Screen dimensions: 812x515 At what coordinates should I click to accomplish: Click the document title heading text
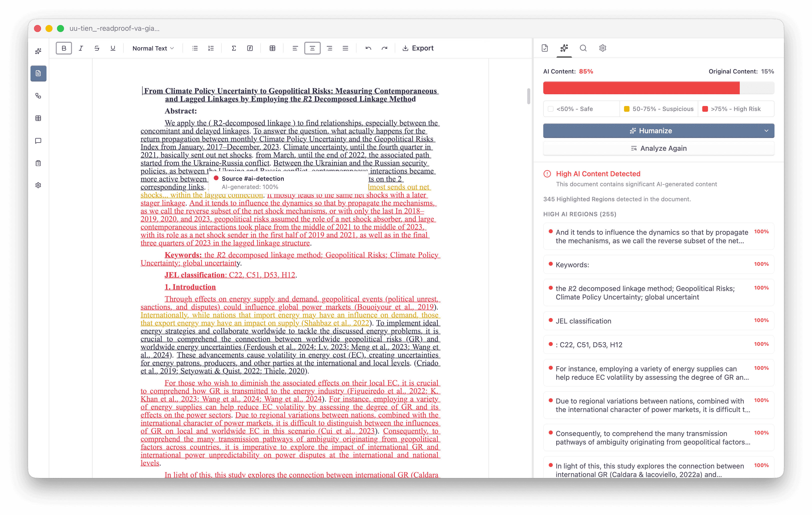click(290, 95)
